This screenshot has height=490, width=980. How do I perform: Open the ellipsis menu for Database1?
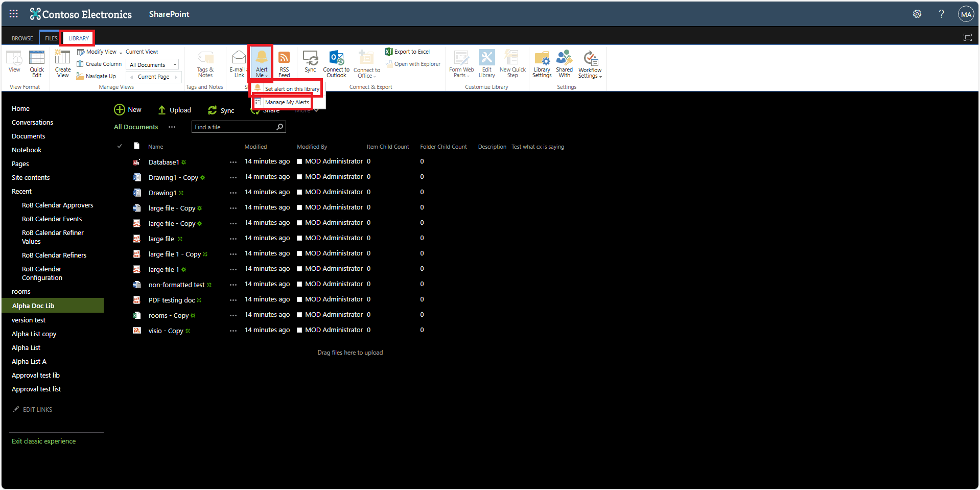click(x=233, y=162)
